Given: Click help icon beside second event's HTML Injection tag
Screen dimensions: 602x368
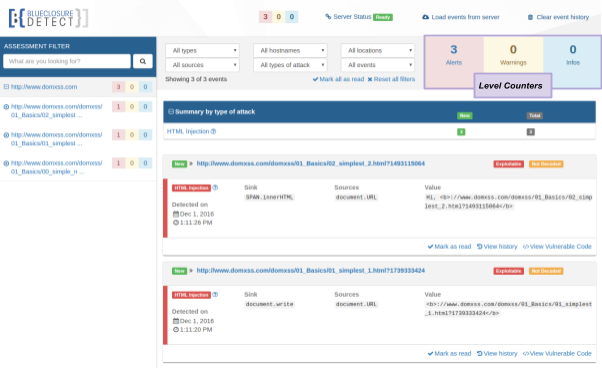Looking at the screenshot, I should pyautogui.click(x=215, y=295).
